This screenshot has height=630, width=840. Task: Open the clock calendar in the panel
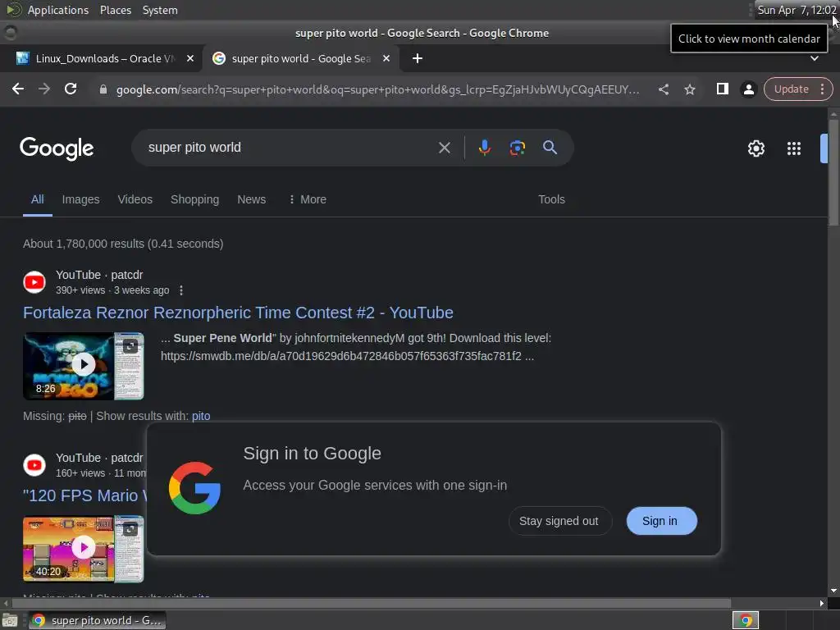coord(796,10)
